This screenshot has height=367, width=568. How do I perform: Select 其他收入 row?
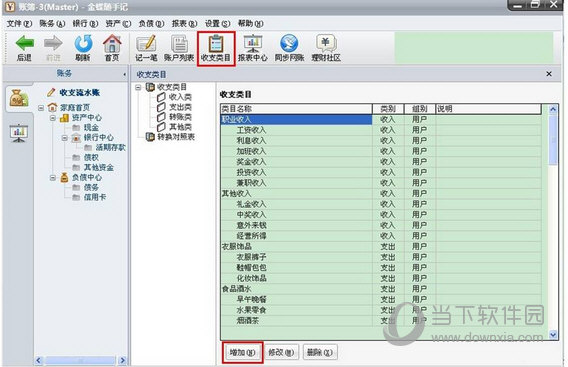tap(381, 193)
